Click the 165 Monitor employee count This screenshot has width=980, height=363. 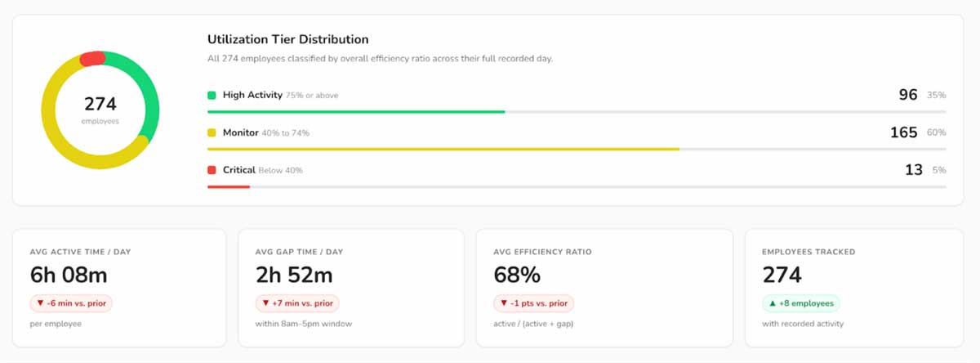903,132
